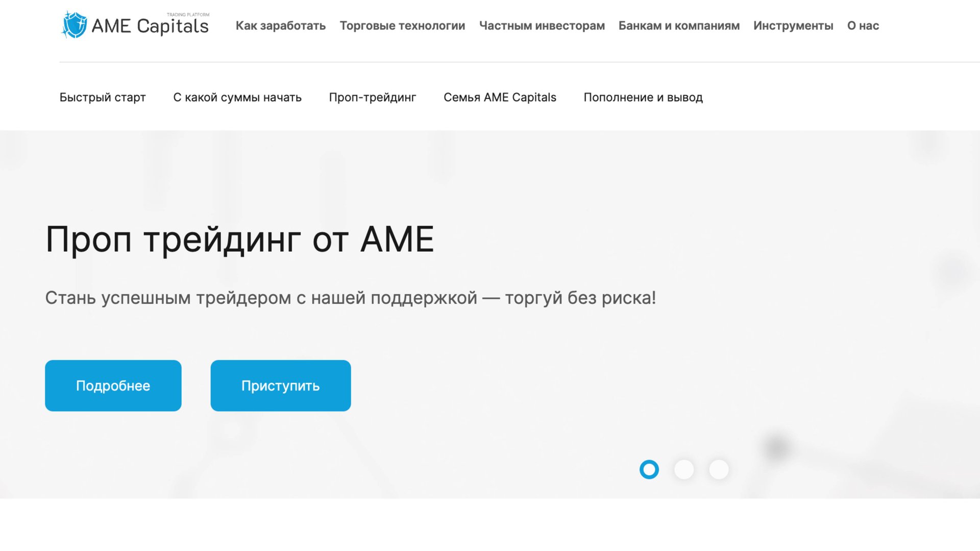Open the Инструменты menu
The height and width of the screenshot is (551, 980).
pyautogui.click(x=793, y=26)
